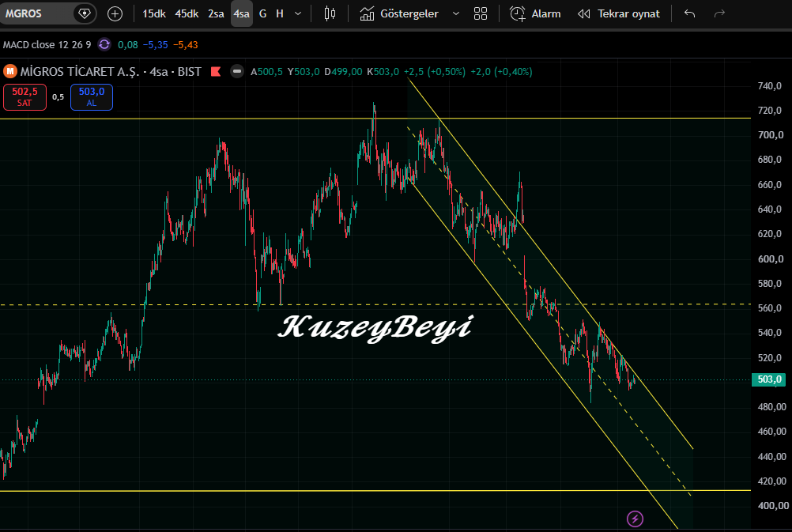Expand the timeframe dropdown arrow
This screenshot has width=792, height=532.
298,13
